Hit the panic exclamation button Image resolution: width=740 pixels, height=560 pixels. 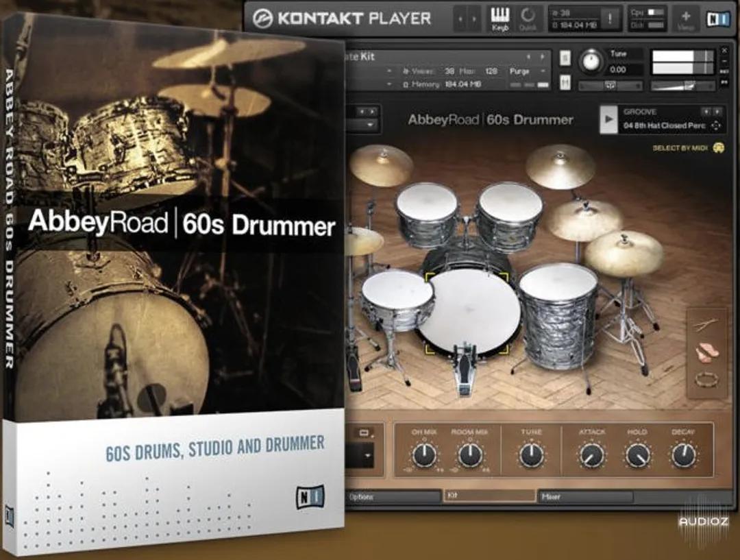click(609, 19)
